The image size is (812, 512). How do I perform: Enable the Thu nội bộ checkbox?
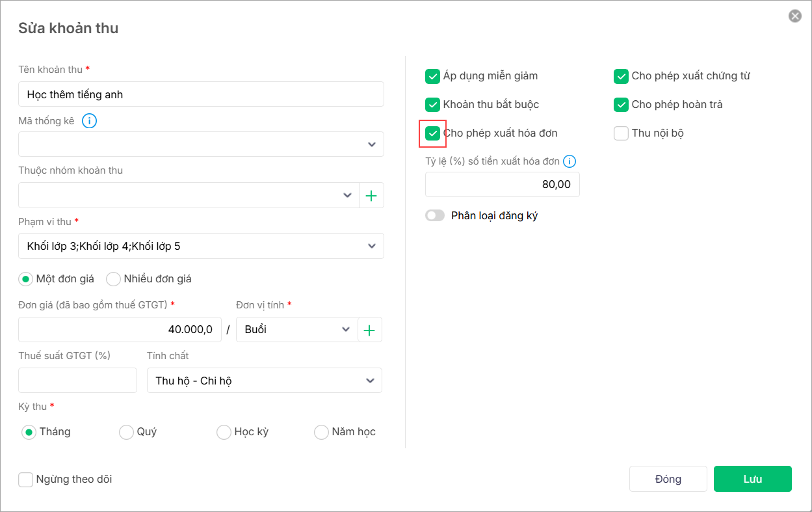[622, 133]
